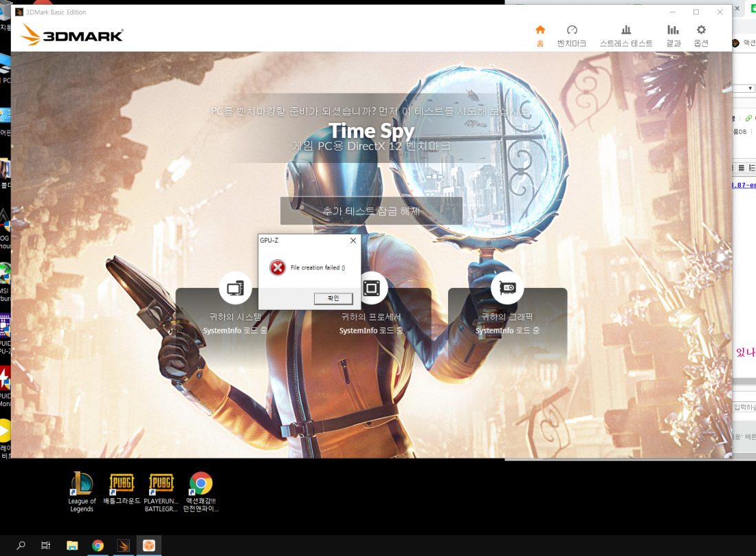Open the your system monitor icon
Viewport: 756px width, 556px height.
pos(235,288)
